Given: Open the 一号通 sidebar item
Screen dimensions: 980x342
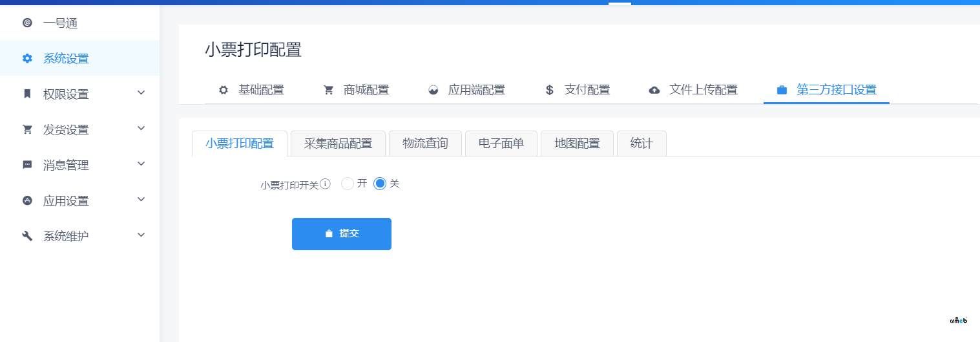Looking at the screenshot, I should click(79, 23).
